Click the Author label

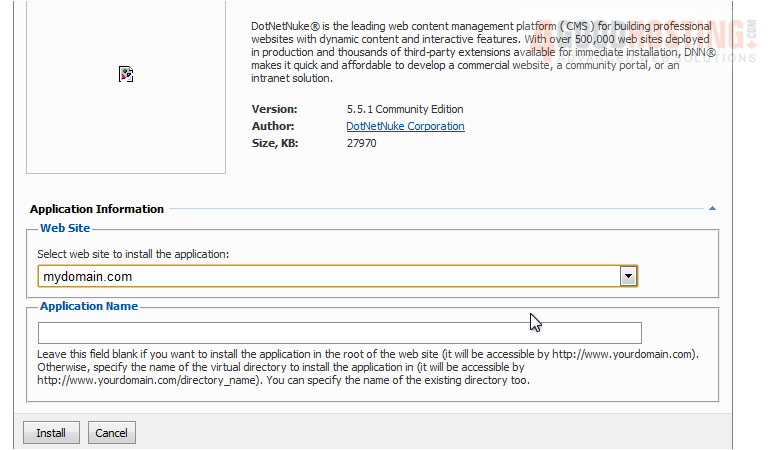(x=273, y=126)
